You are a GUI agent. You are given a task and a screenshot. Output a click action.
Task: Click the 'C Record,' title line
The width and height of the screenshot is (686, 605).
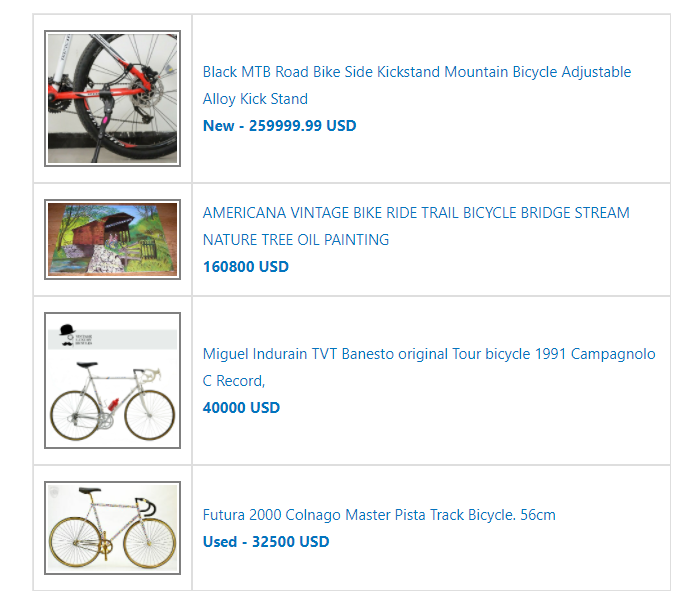234,381
